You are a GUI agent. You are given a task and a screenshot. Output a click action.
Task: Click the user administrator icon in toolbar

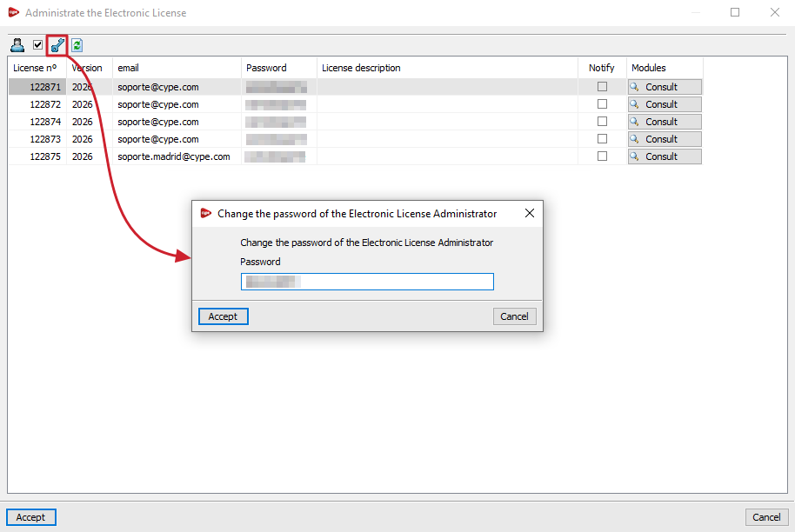pos(17,45)
